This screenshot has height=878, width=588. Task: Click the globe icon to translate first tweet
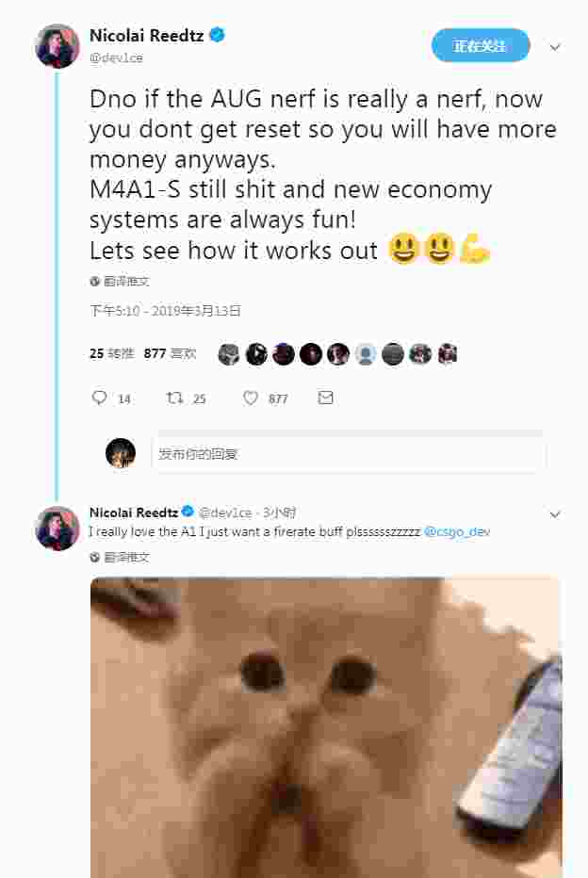coord(94,281)
